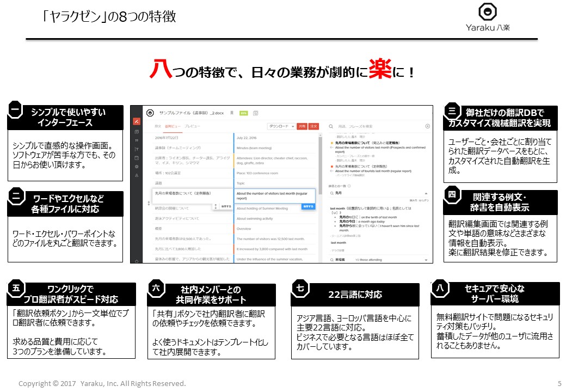Switch to the プレビュー tab
The image size is (566, 392).
point(192,126)
